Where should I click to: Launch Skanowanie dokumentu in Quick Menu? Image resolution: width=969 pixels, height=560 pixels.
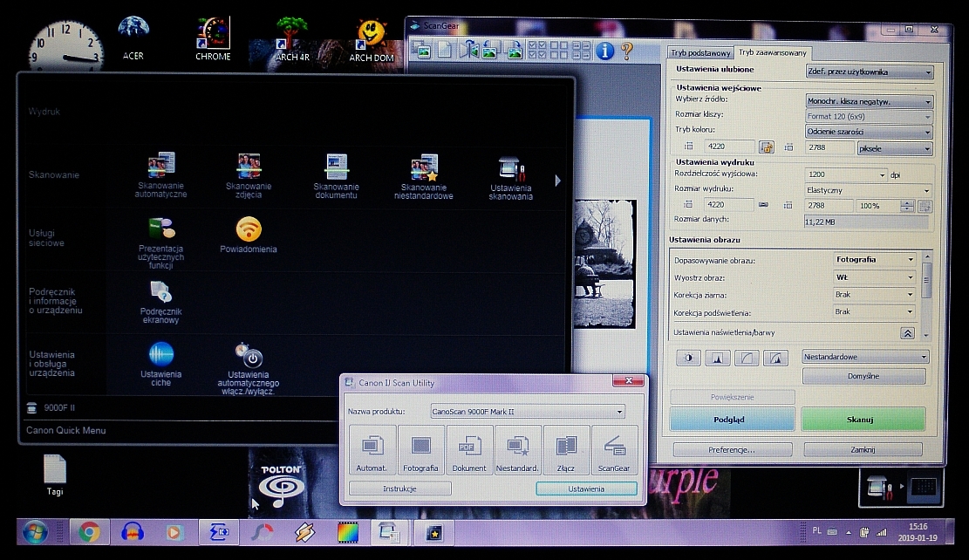336,177
